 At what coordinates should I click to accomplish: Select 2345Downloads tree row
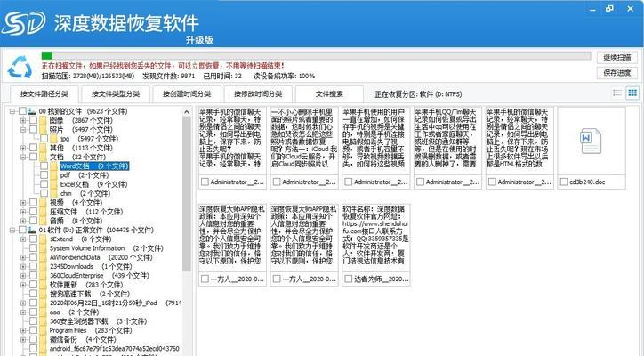click(x=91, y=266)
